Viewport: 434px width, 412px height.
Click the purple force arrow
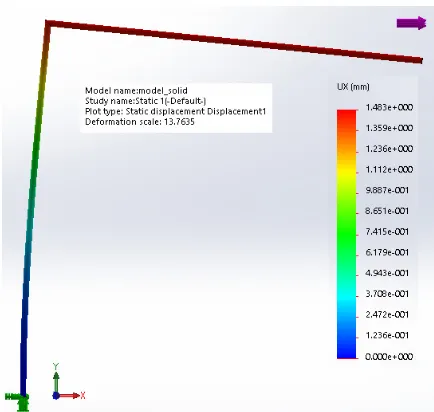[411, 23]
